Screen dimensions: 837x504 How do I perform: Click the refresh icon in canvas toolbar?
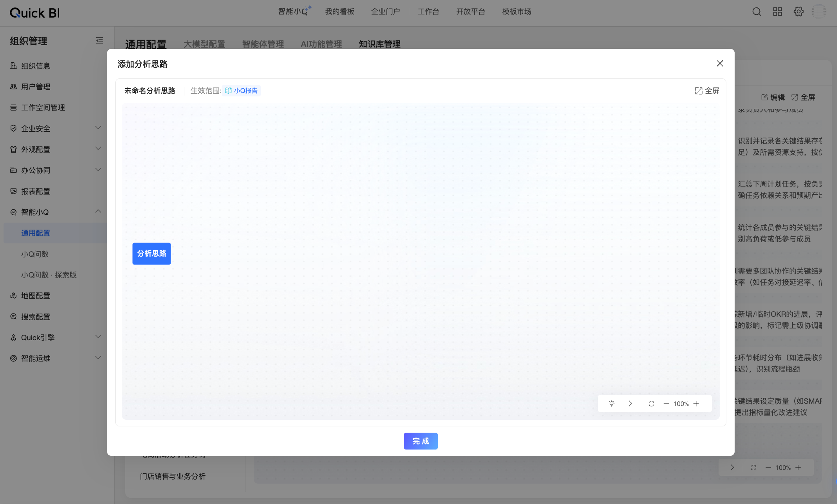651,404
